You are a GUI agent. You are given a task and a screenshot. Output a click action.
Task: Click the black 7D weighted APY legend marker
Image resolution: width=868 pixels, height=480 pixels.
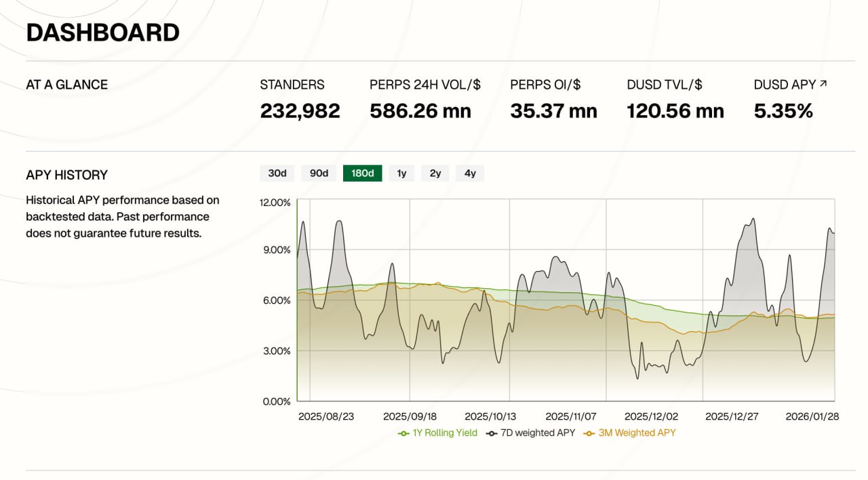492,433
